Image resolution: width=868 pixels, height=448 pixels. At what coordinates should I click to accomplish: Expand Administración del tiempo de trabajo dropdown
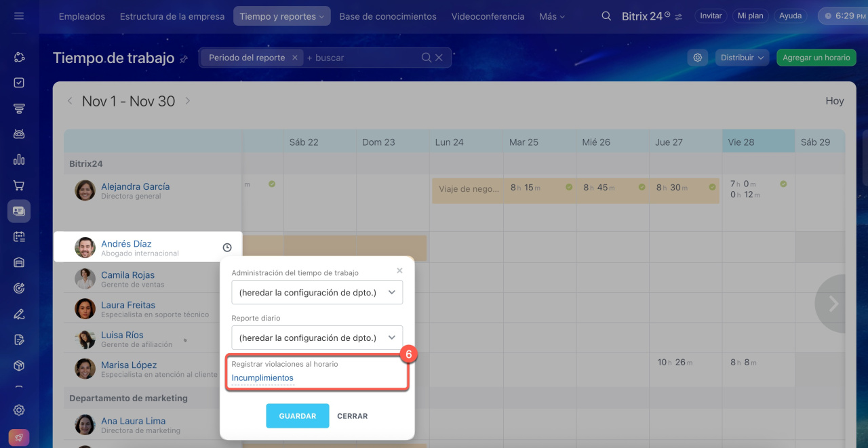coord(317,293)
